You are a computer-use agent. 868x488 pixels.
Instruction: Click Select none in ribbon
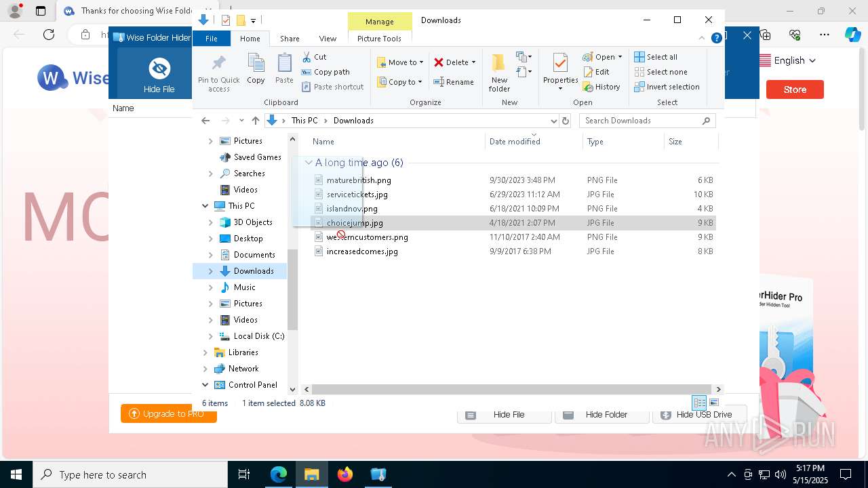click(660, 72)
